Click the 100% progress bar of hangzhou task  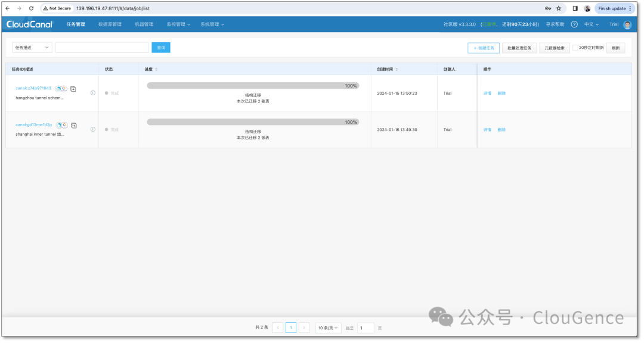(x=253, y=86)
